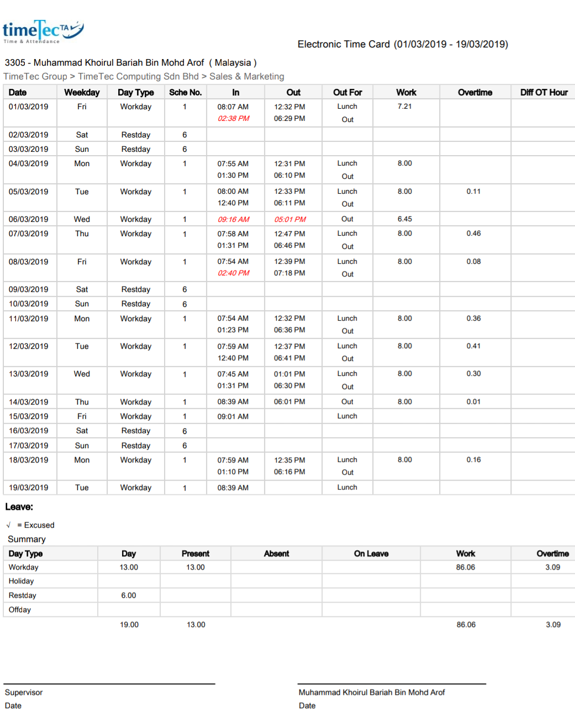
Task: Click the 19/03/2019 date cell
Action: (28, 487)
